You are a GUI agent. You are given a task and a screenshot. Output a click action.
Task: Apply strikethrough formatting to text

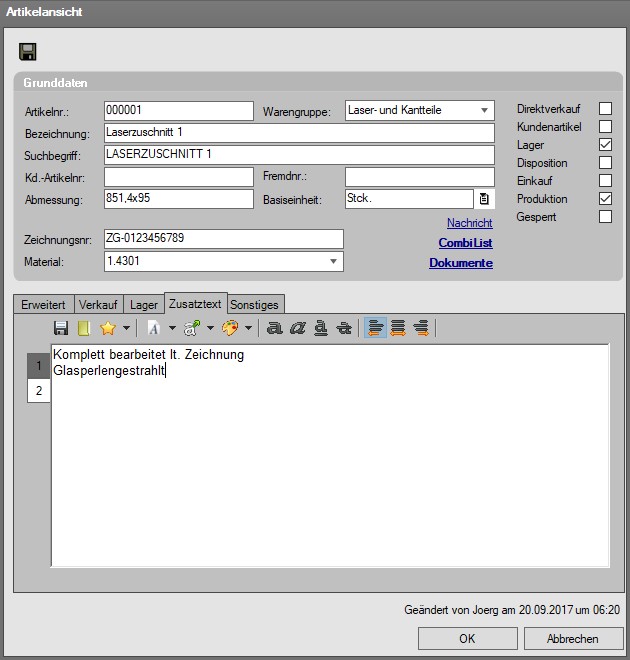344,328
